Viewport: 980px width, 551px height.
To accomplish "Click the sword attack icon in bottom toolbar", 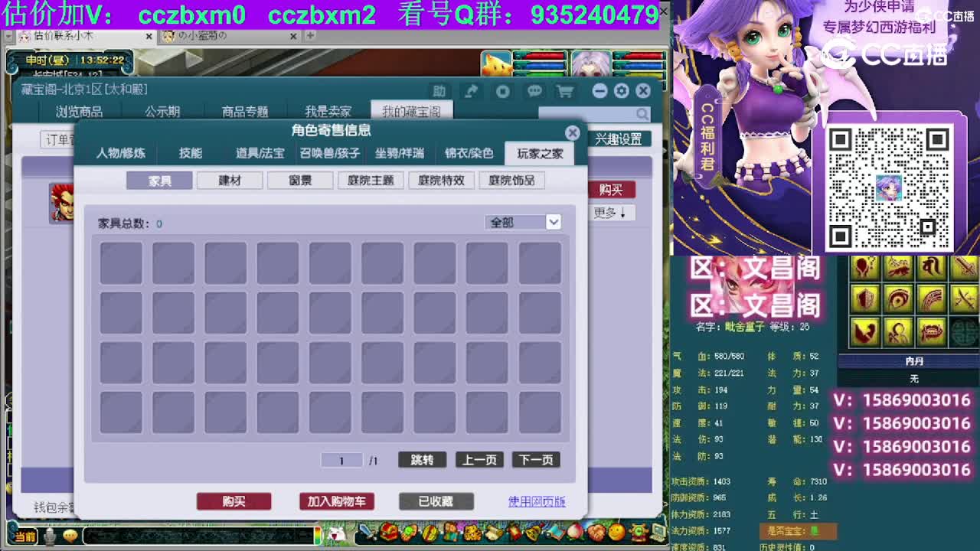I will tap(367, 531).
